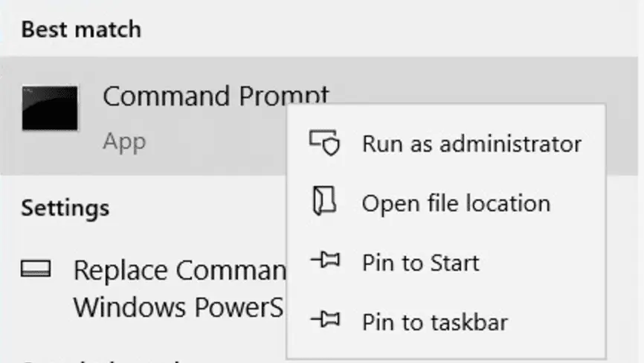Screen dimensions: 644x363
Task: Click the small icon left of Replace Command setting
Action: 36,269
